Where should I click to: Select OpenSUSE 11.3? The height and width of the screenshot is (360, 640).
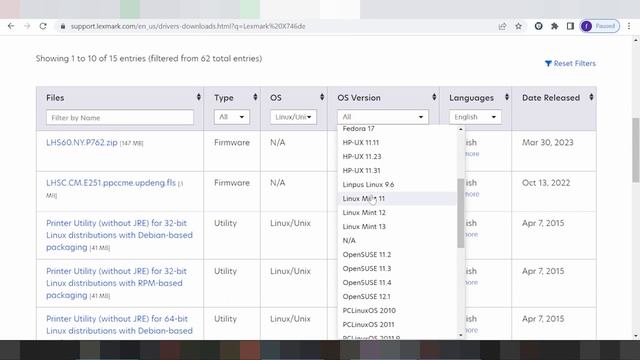[397, 268]
